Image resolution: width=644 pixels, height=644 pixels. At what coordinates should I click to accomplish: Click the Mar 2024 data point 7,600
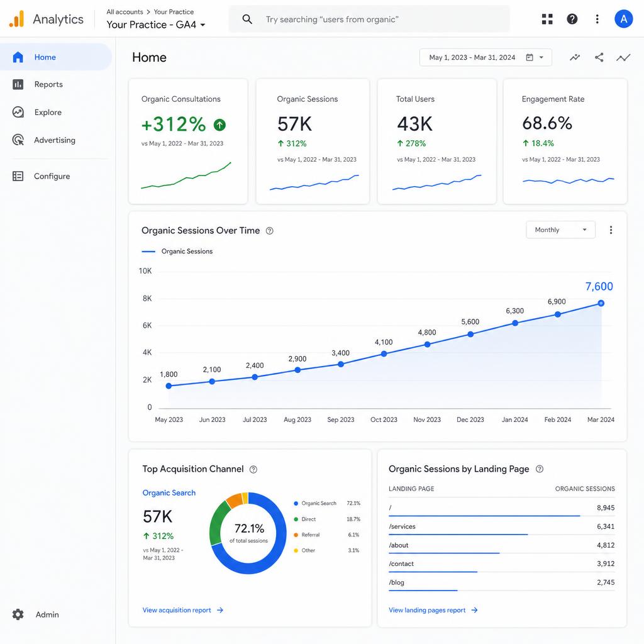tap(601, 304)
